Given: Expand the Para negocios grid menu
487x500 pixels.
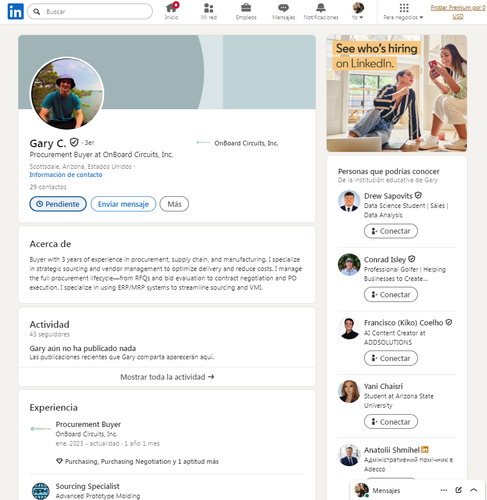Looking at the screenshot, I should tap(403, 11).
